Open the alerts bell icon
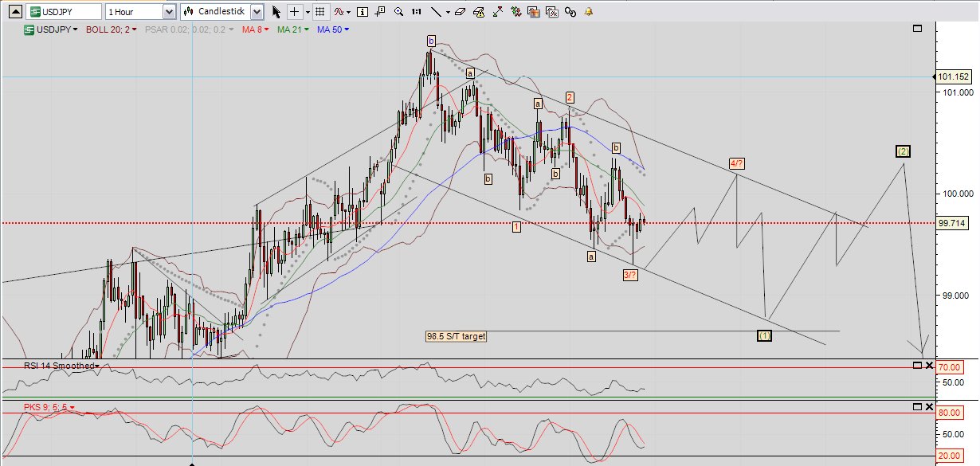Viewport: 980px width, 466px height. 589,12
